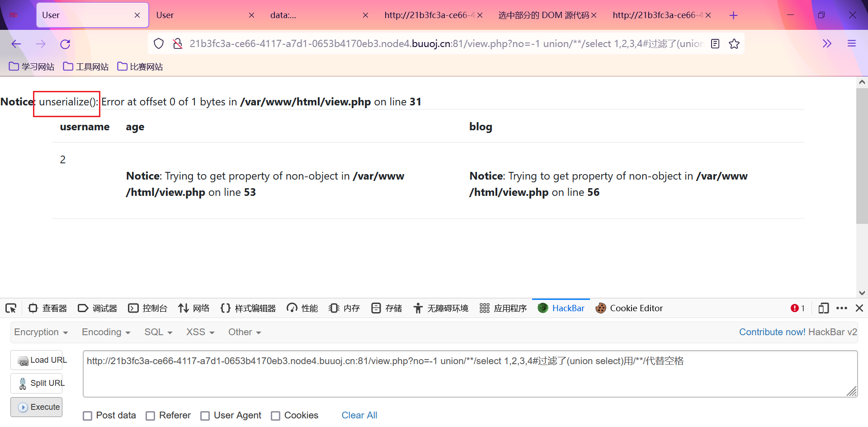This screenshot has height=427, width=868.
Task: Open the 学习网站 bookmarks folder
Action: pos(32,67)
